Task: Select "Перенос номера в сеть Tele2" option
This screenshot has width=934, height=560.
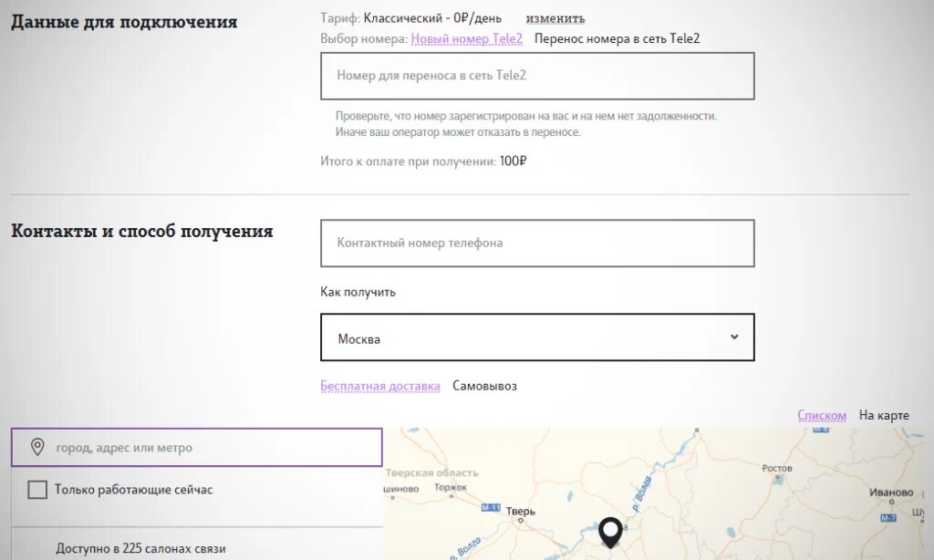Action: click(617, 38)
